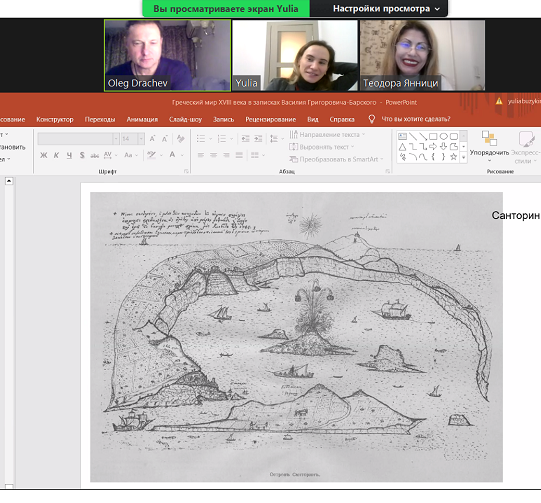Open Экспресс-стили quick styles
This screenshot has width=541, height=503.
[525, 147]
